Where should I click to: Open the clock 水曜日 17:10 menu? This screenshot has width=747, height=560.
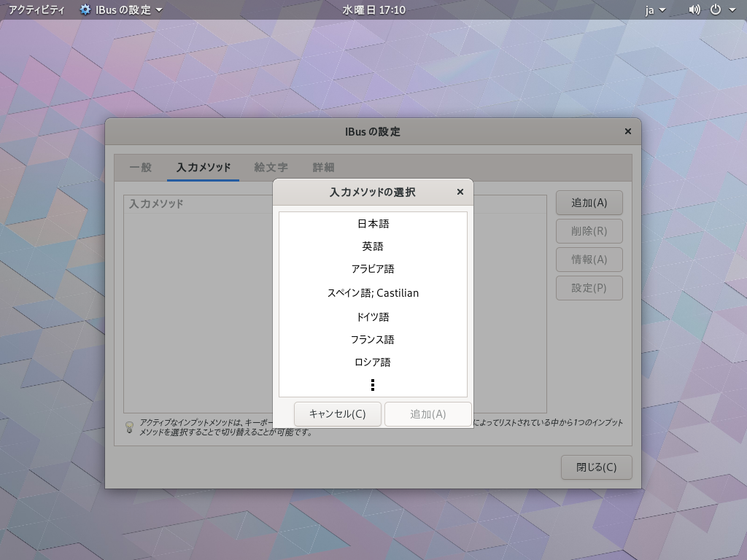coord(373,9)
